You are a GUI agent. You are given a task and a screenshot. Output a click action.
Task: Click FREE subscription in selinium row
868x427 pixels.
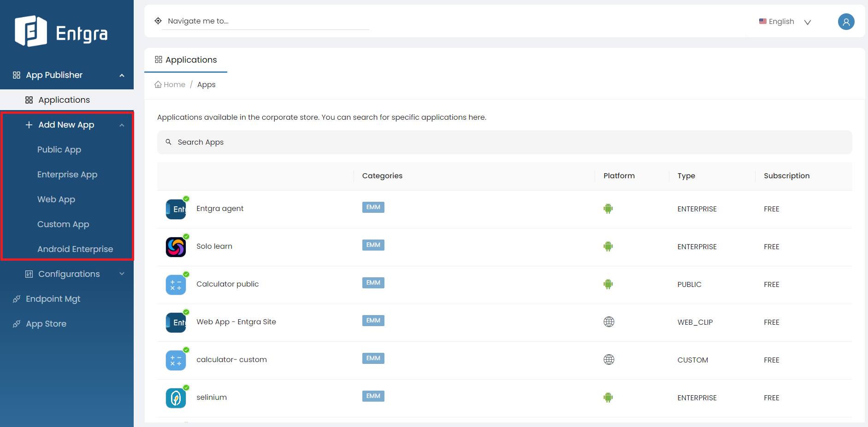click(x=772, y=398)
